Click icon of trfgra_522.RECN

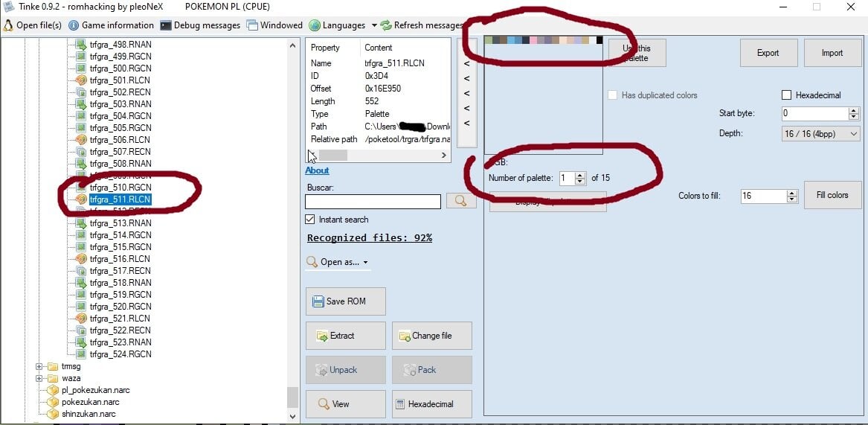pos(81,330)
